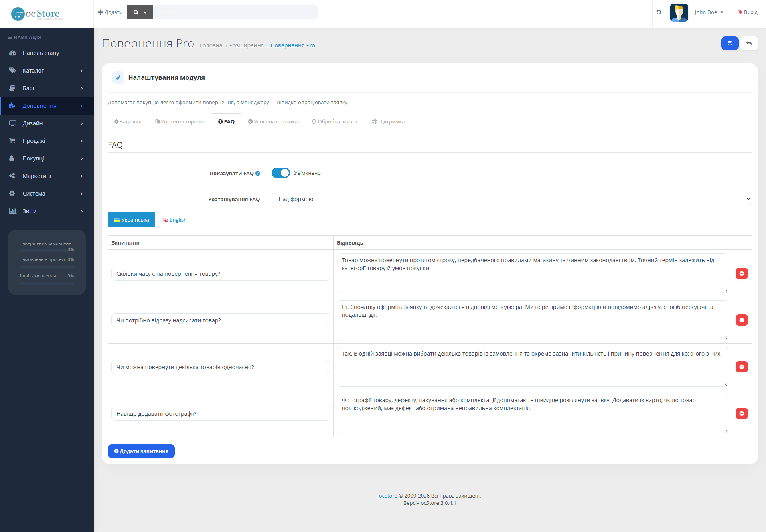This screenshot has width=766, height=532.
Task: Delete the 'Чи потрібно відразу' question row
Action: 742,320
